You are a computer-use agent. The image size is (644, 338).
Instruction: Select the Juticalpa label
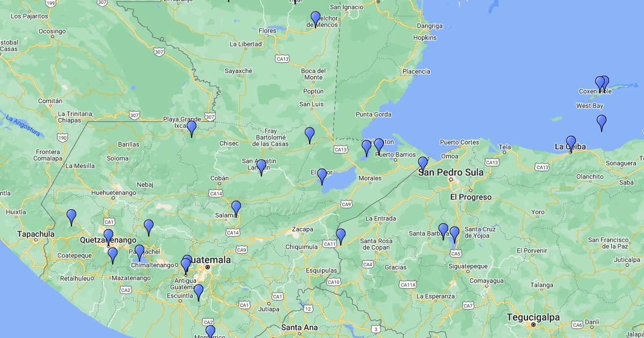(x=627, y=260)
